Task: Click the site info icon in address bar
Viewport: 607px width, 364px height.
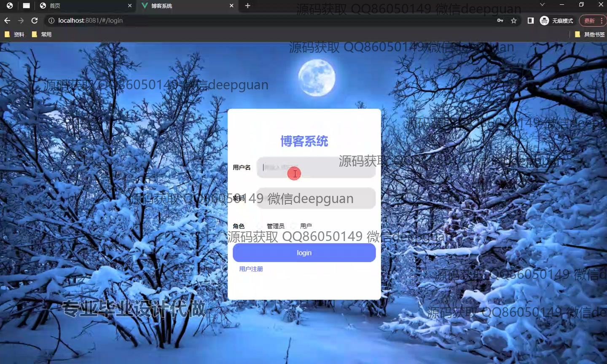Action: coord(51,20)
